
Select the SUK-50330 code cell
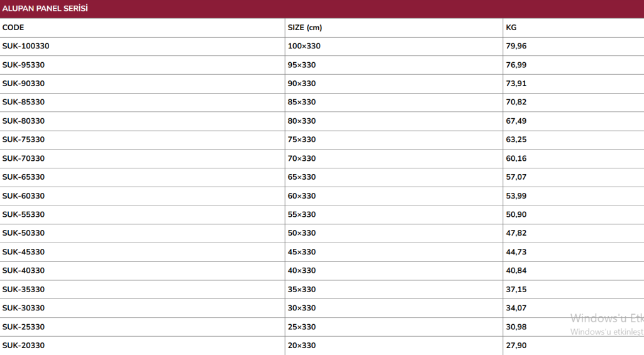click(x=24, y=233)
